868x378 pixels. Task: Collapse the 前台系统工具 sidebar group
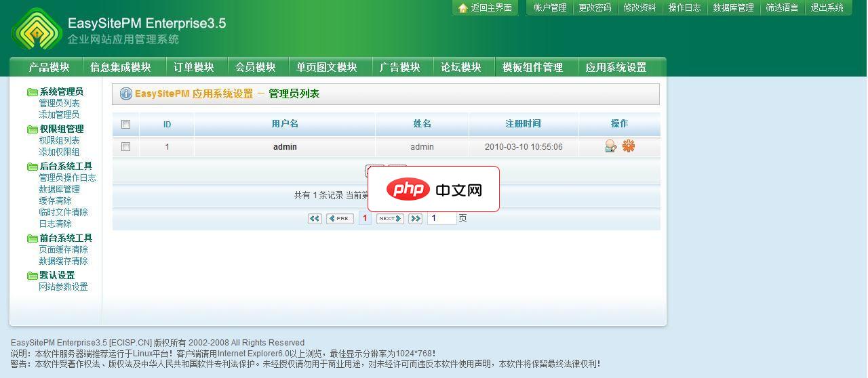(66, 238)
